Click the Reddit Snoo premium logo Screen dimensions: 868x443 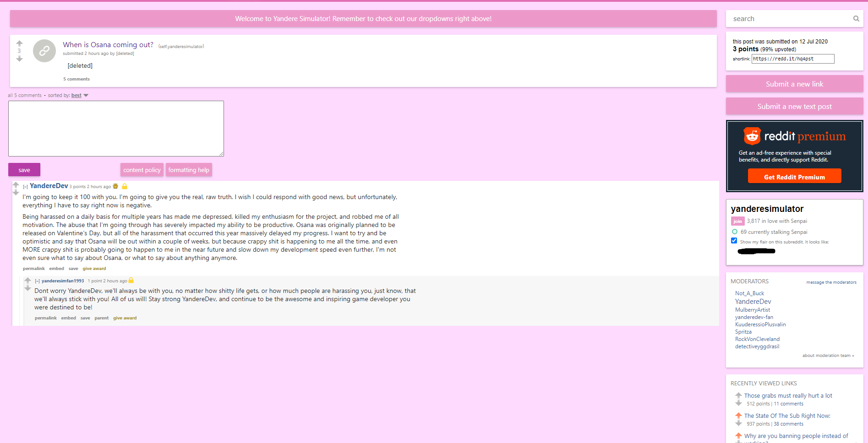pyautogui.click(x=752, y=136)
